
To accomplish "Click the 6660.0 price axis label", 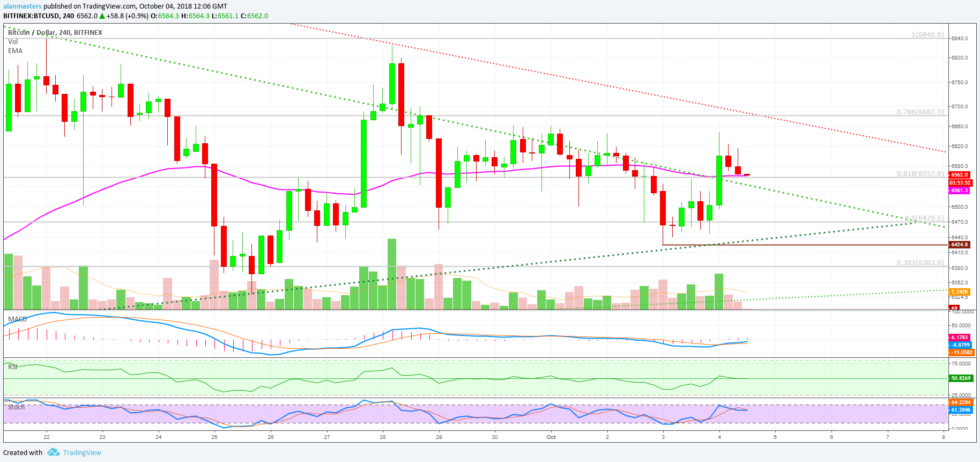I will point(960,126).
